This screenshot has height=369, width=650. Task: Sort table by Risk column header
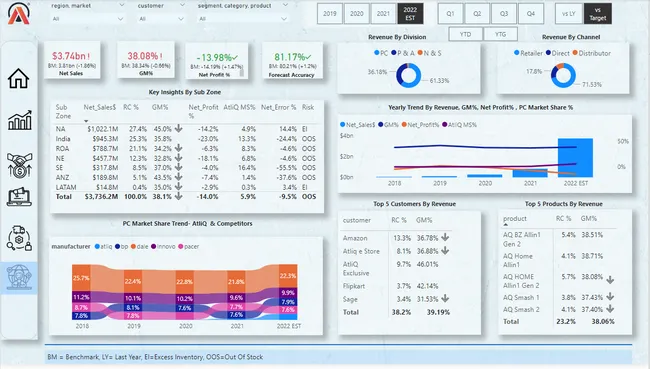[308, 107]
